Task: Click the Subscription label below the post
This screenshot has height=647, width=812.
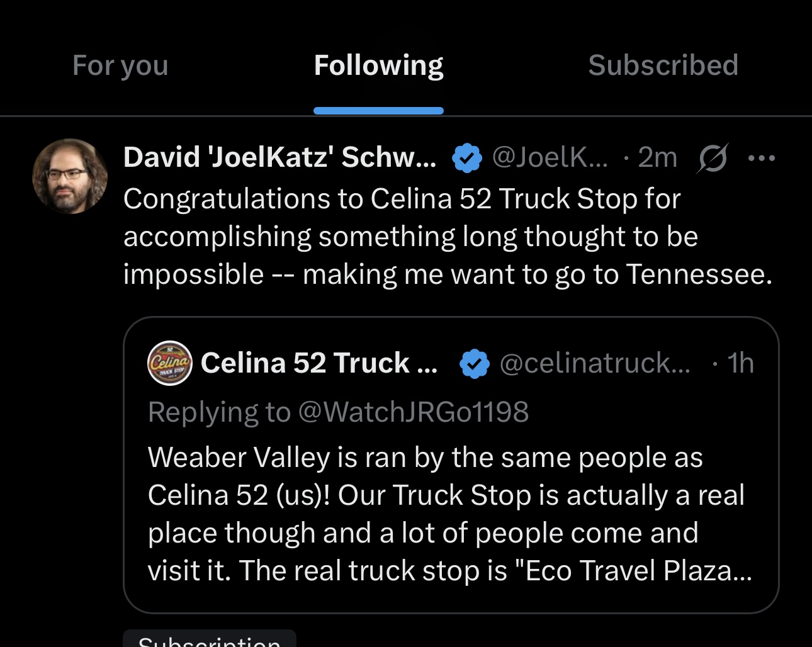Action: coord(209,640)
